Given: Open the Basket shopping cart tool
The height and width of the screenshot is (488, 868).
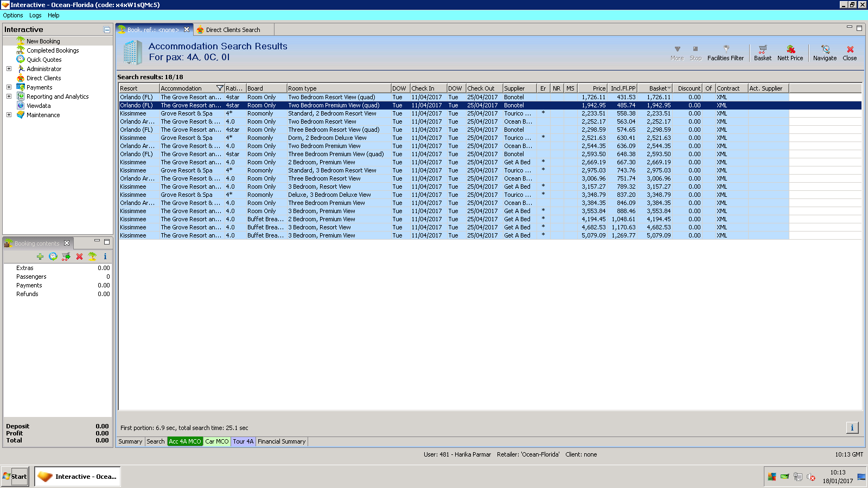Looking at the screenshot, I should tap(762, 53).
